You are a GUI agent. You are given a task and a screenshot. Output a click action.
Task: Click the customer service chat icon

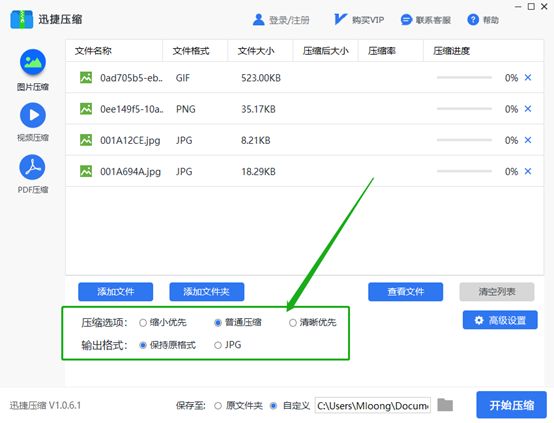tap(406, 20)
